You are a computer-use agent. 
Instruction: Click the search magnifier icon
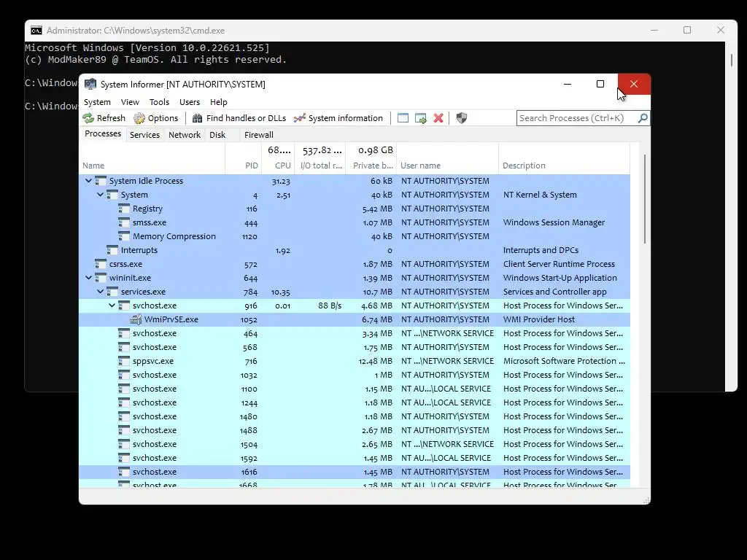pos(643,117)
